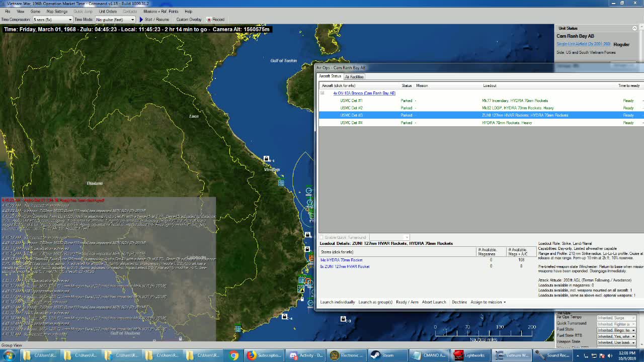Open the 14x HYDRA 70mm Rocket link
This screenshot has width=644, height=362.
coord(341,260)
